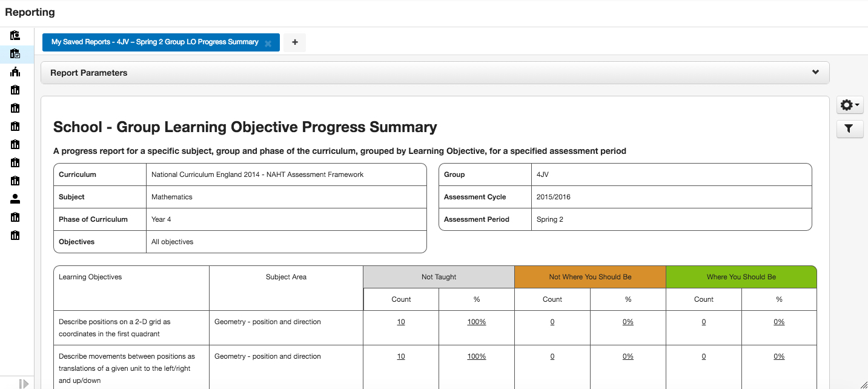The image size is (868, 389).
Task: Open Not Taught count 10 for translations objective
Action: pos(401,356)
